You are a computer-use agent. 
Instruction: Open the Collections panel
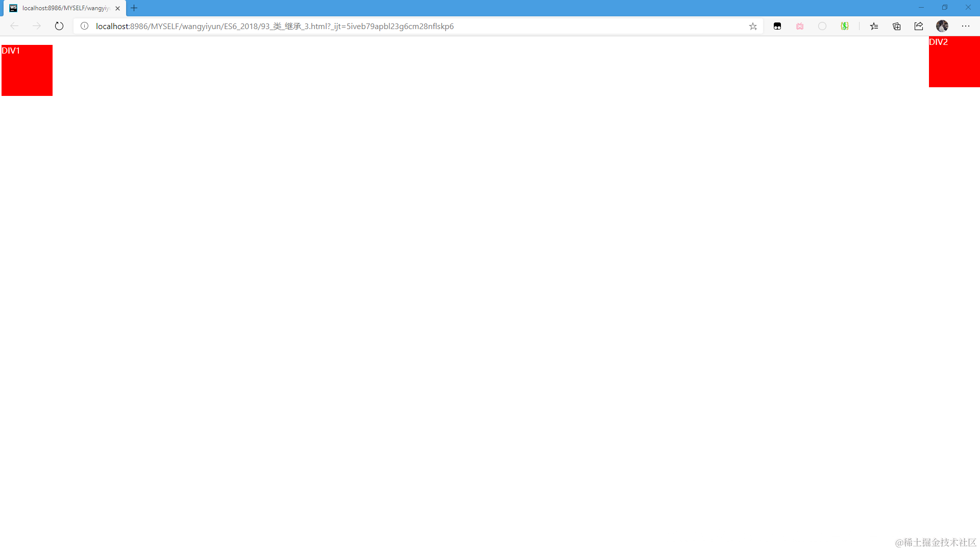point(897,26)
